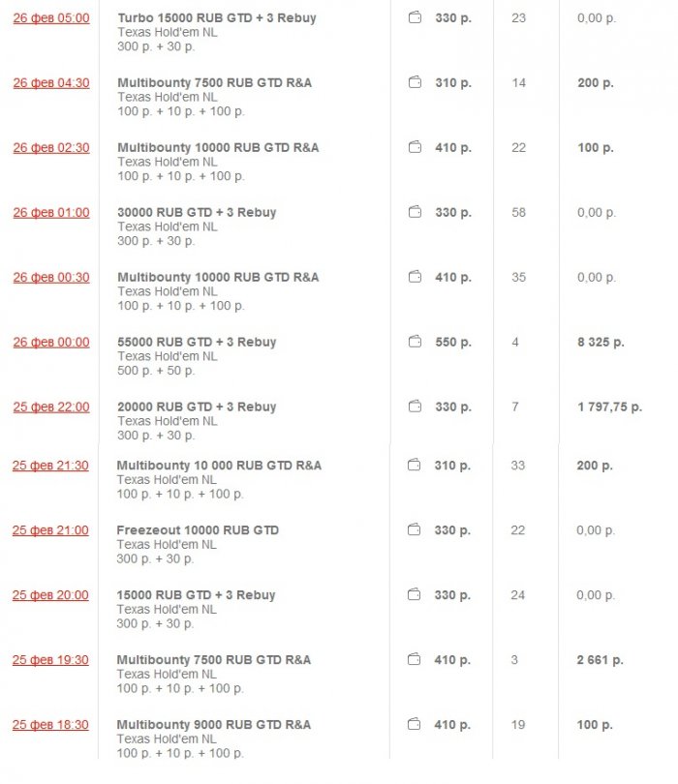678x784 pixels.
Task: Click wallet icon in 25 фев 18:30 row
Action: point(415,725)
